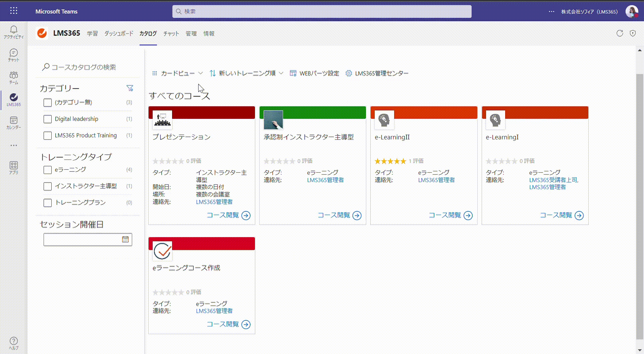Open the top bar more options ellipsis
Screen dimensions: 644x354
coord(551,11)
